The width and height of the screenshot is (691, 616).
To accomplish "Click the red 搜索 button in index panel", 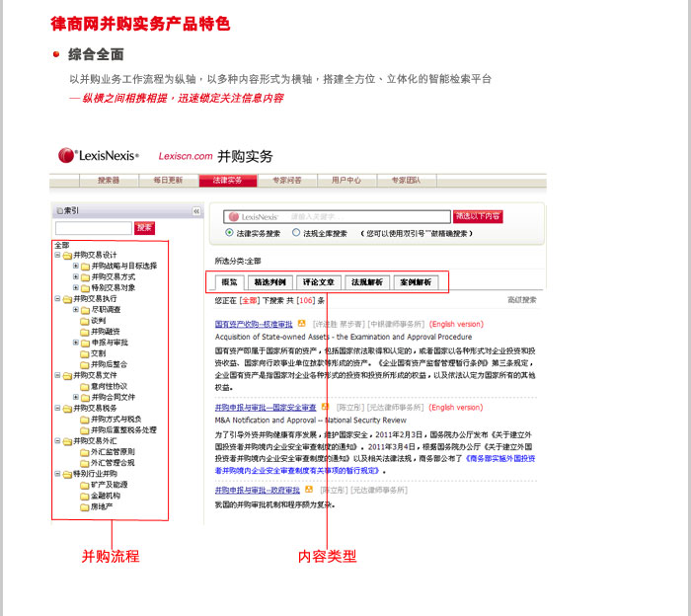I will click(x=144, y=228).
